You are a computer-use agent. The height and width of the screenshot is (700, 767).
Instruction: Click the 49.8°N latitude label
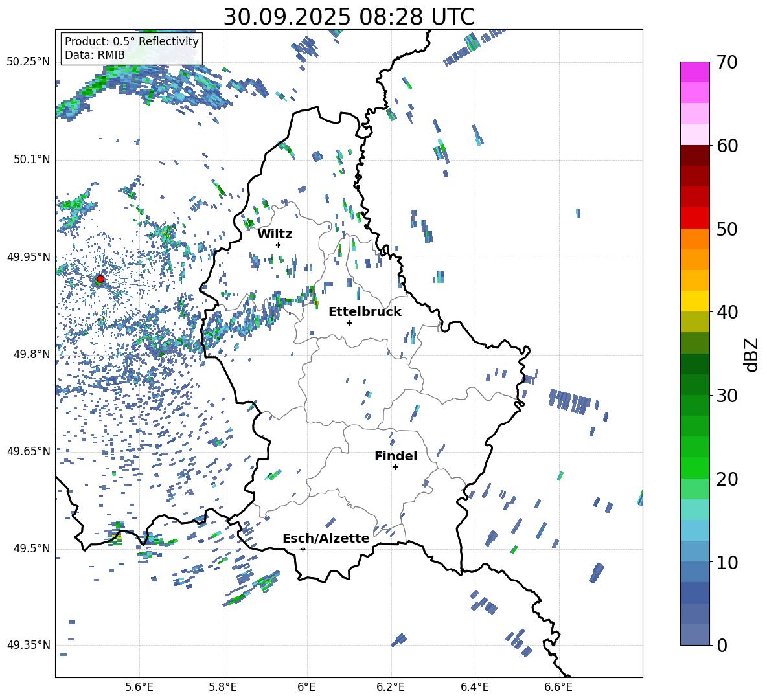pos(32,354)
